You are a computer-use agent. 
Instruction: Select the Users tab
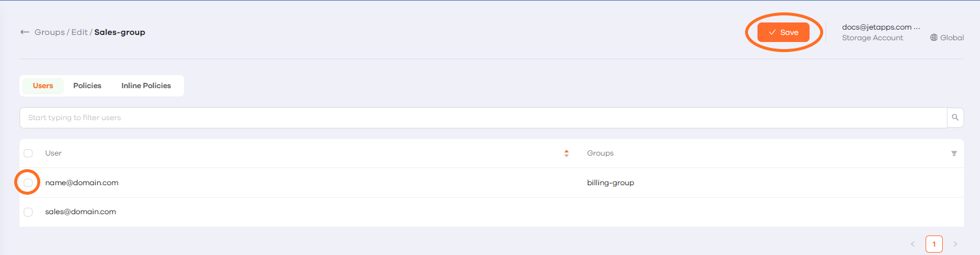tap(43, 86)
